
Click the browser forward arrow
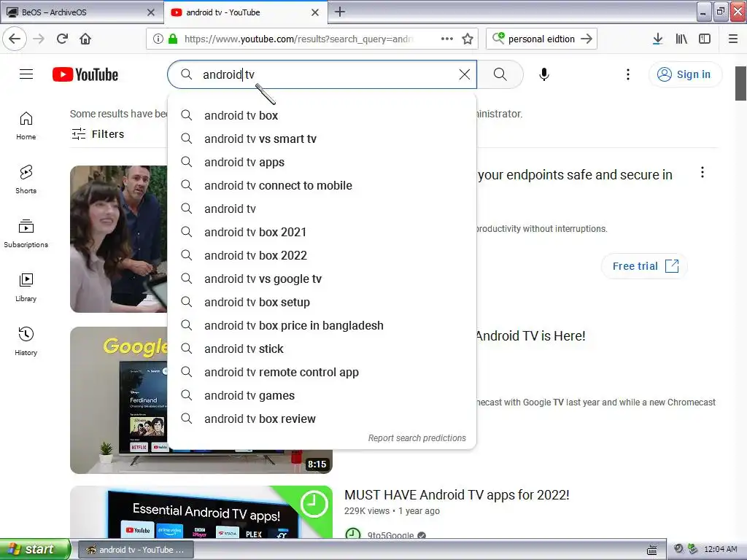[x=39, y=39]
